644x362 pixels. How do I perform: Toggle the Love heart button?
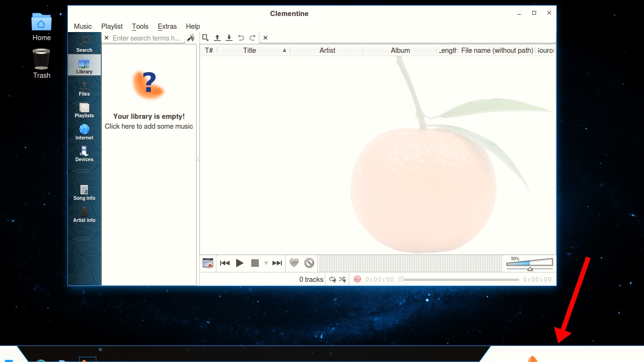coord(294,263)
